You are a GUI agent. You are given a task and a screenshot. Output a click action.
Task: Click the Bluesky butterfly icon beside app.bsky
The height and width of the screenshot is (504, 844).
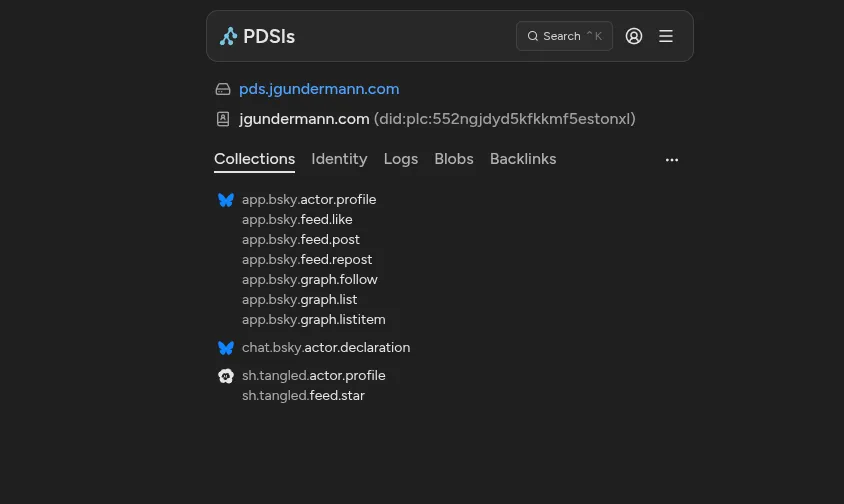[x=226, y=200]
